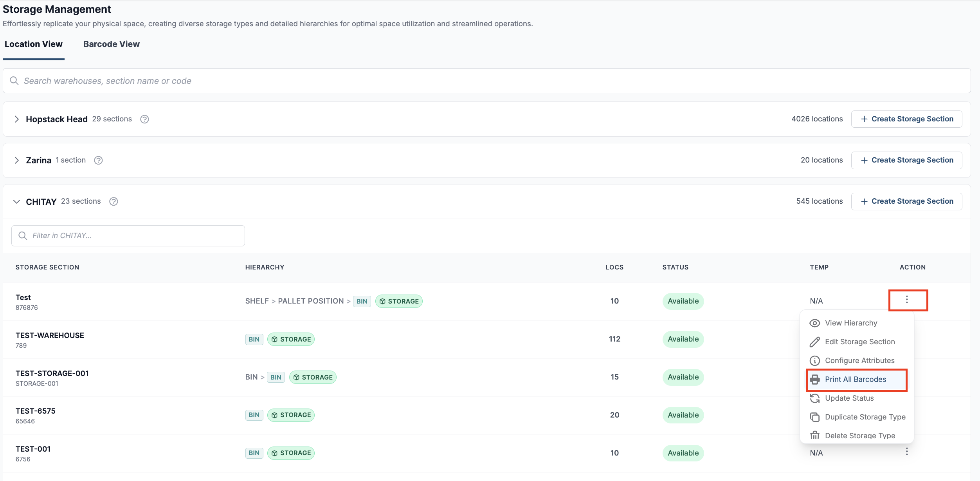This screenshot has height=481, width=980.
Task: Click the STORAGE-001 section code
Action: click(37, 383)
